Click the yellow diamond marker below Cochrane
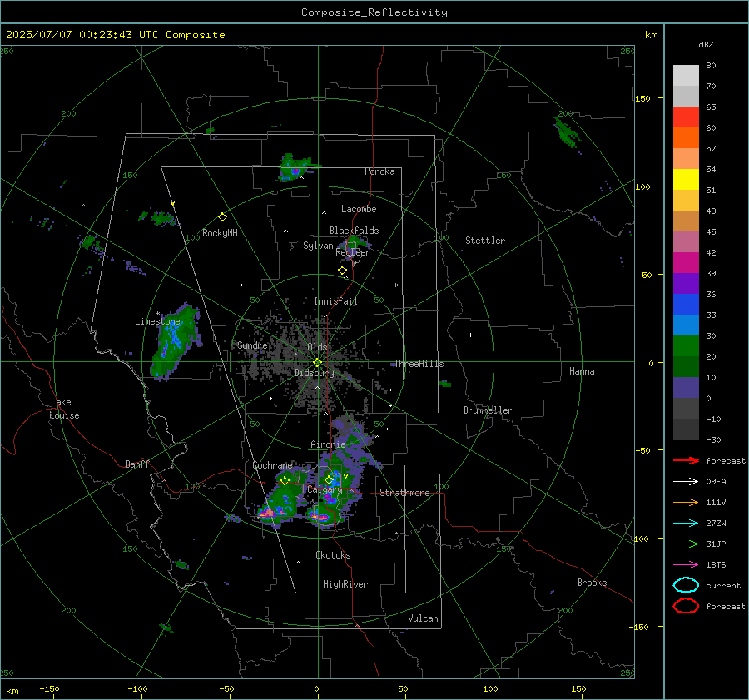 tap(285, 480)
